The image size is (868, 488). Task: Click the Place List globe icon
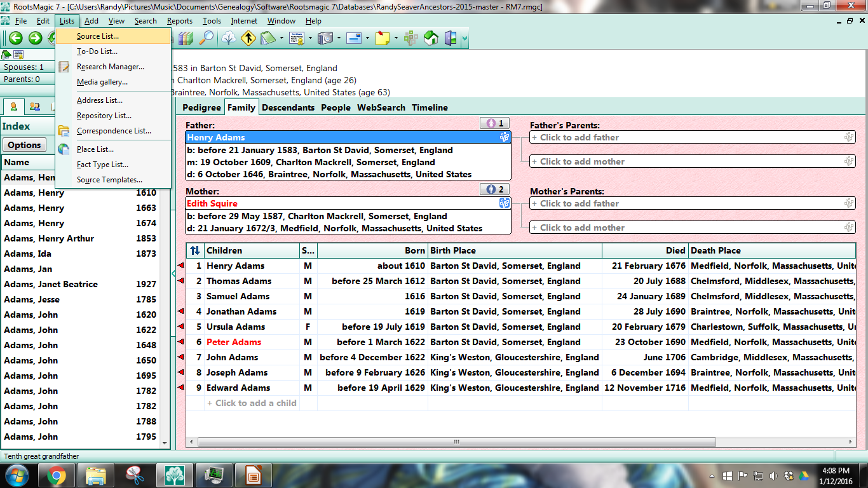[64, 149]
